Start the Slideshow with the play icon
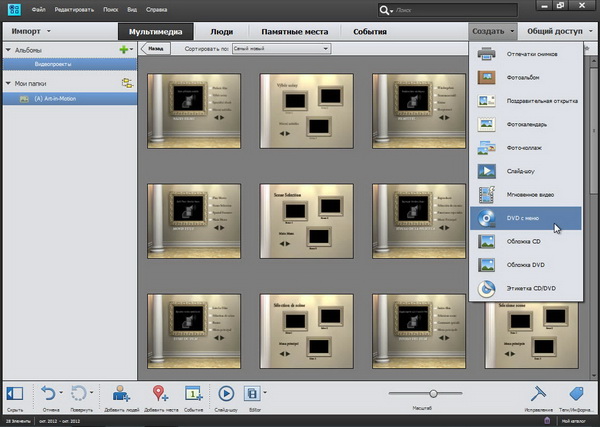 pyautogui.click(x=226, y=393)
